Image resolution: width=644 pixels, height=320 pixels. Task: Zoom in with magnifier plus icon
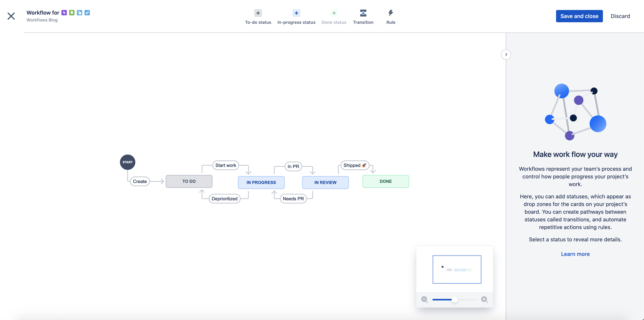pos(484,299)
